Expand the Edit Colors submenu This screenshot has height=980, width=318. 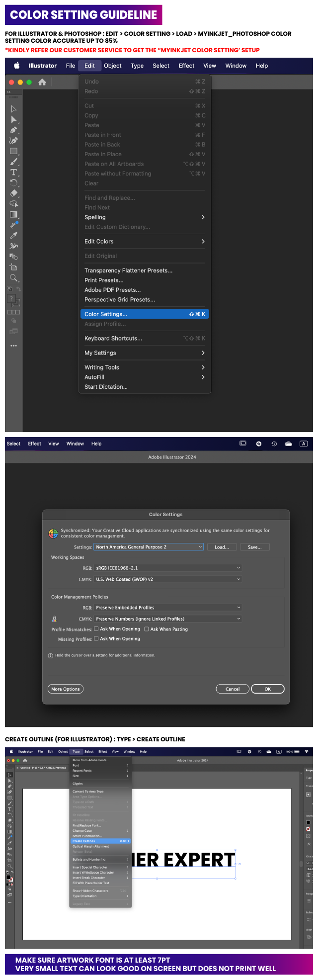(x=145, y=242)
